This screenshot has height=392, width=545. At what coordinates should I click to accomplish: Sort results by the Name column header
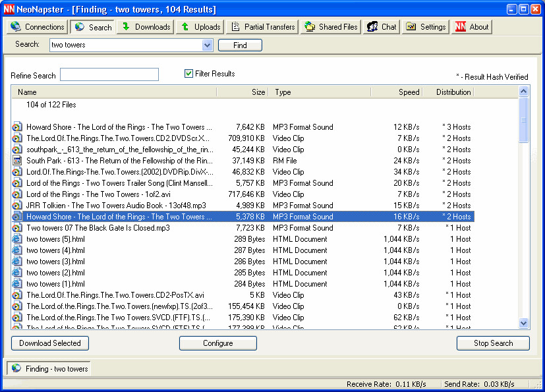pos(115,92)
